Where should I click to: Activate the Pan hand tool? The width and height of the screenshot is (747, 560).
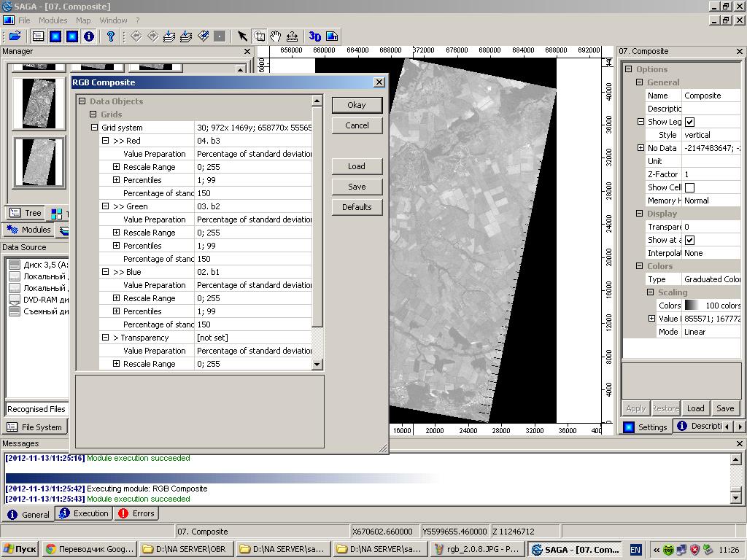[x=276, y=36]
